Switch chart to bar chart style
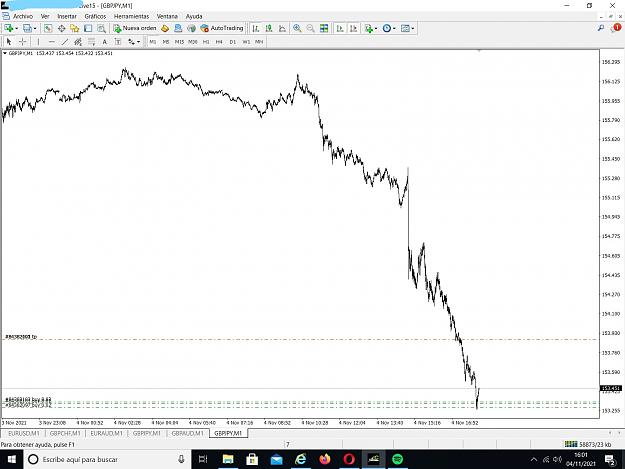The height and width of the screenshot is (469, 625). [256, 28]
